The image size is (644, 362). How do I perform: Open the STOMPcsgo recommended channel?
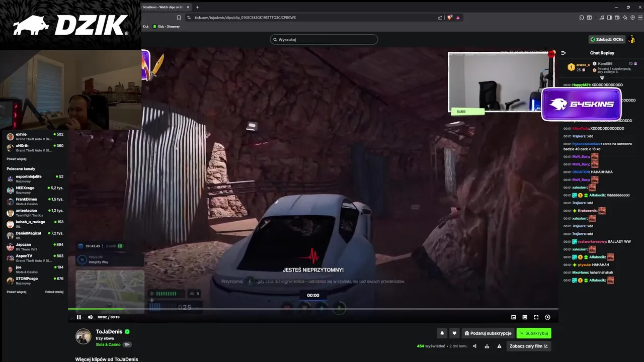tap(35, 281)
